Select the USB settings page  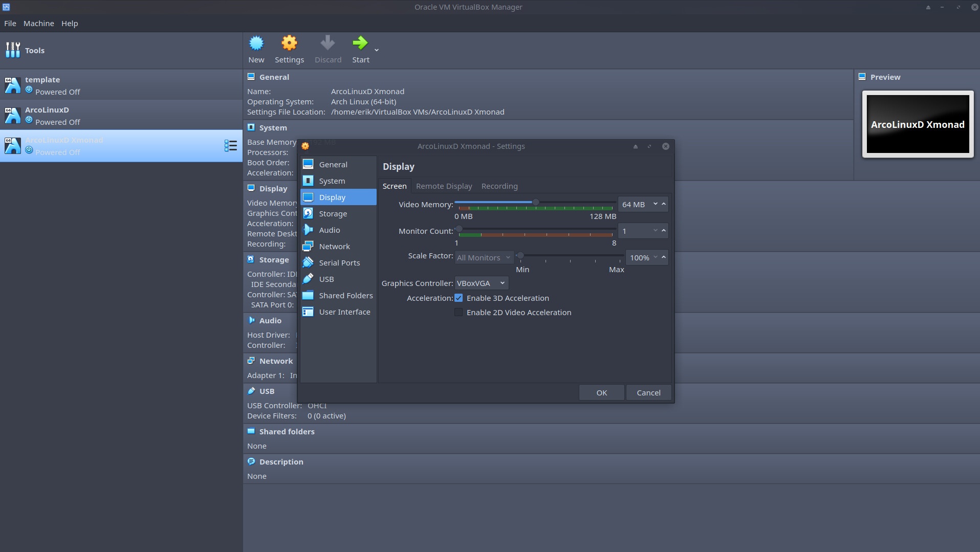326,279
